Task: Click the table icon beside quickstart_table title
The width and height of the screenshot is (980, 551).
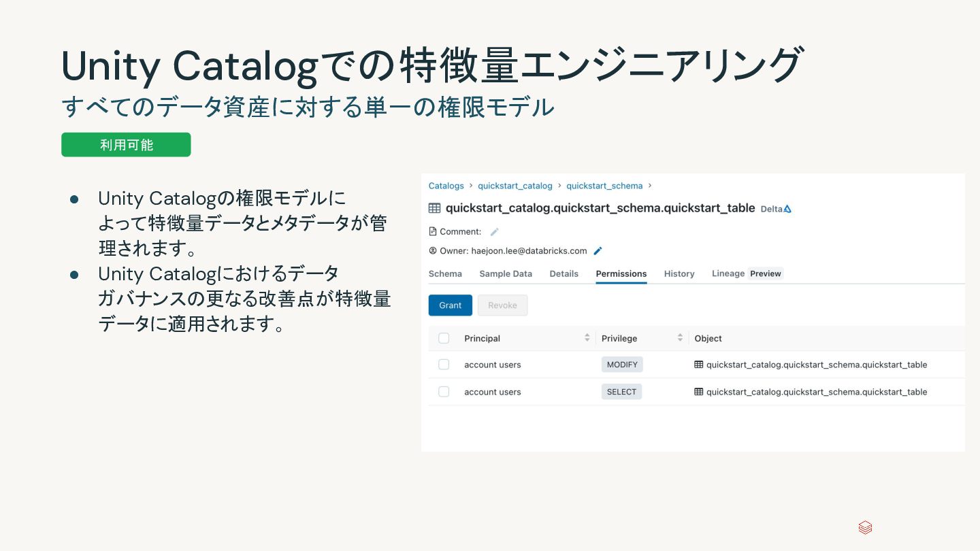Action: pyautogui.click(x=434, y=208)
